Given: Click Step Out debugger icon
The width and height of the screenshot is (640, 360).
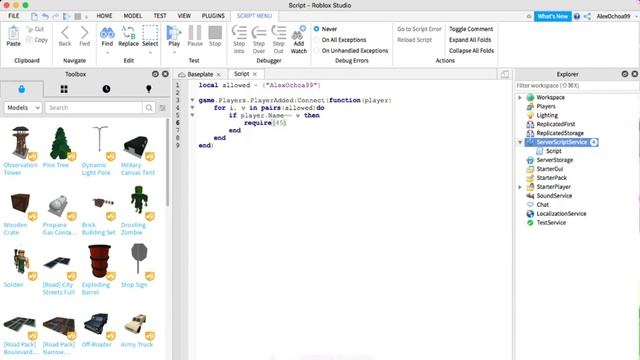Looking at the screenshot, I should [278, 33].
